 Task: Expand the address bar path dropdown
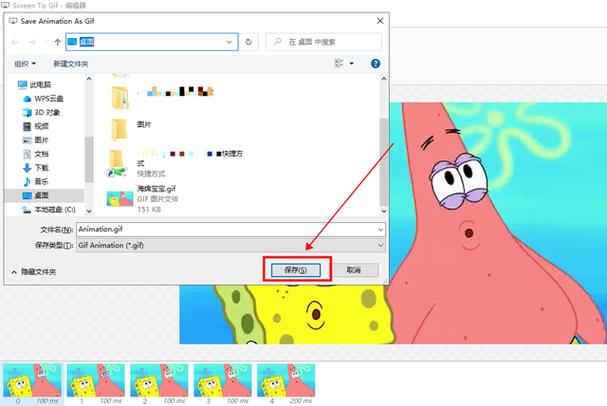click(x=229, y=42)
